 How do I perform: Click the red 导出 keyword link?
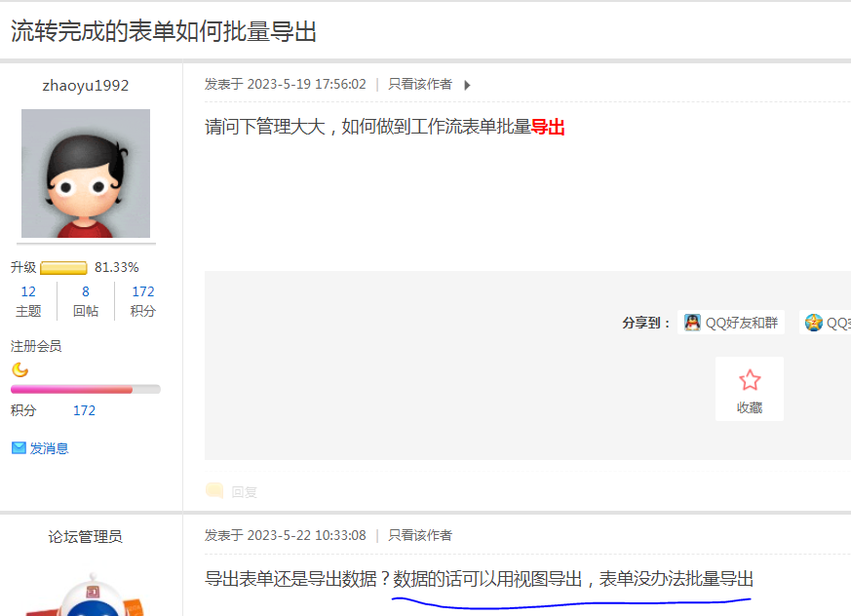point(548,127)
